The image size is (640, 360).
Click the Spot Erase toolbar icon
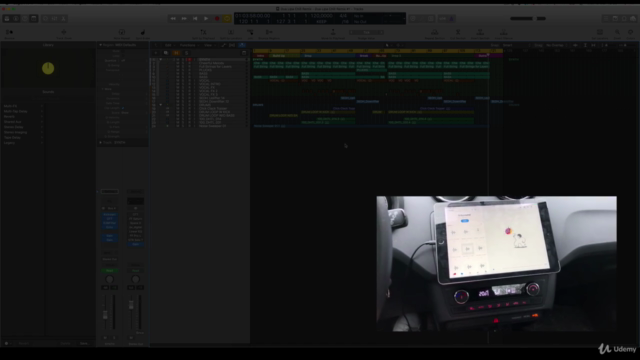[142, 33]
